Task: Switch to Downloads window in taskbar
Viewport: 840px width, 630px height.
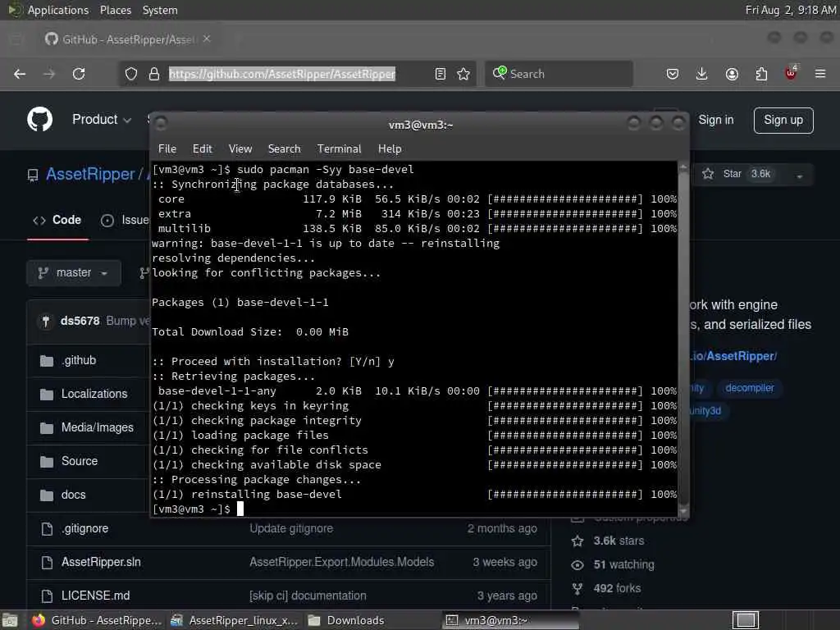Action: [347, 620]
